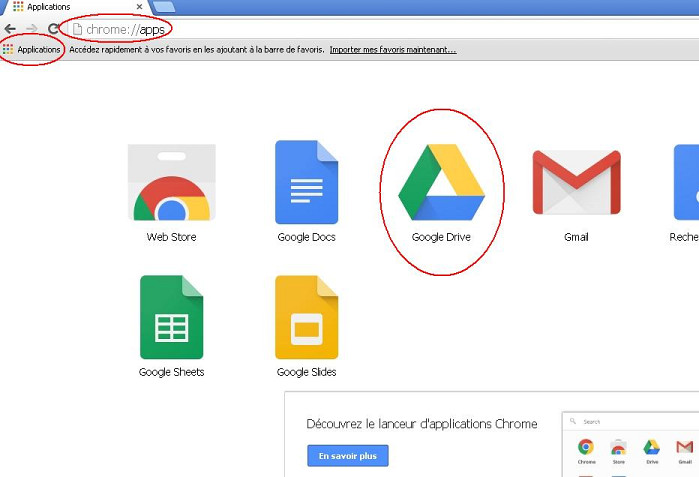Image resolution: width=699 pixels, height=477 pixels.
Task: Open the partially visible Recherche app
Action: 687,182
